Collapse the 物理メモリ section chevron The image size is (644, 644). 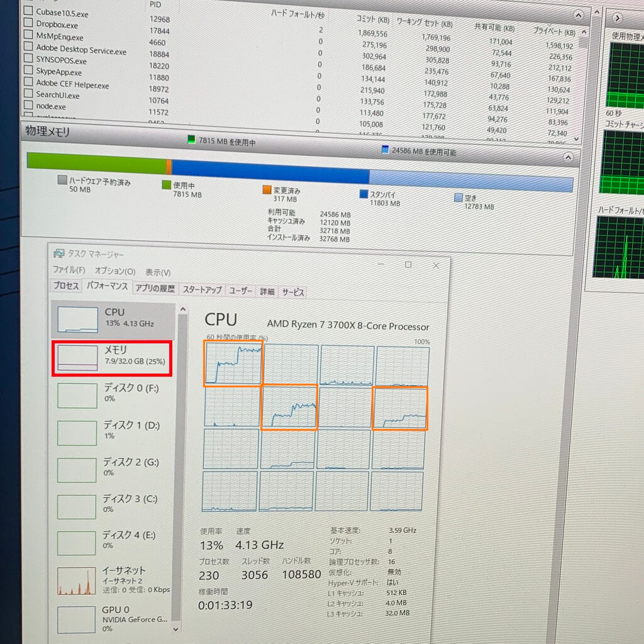pyautogui.click(x=568, y=157)
